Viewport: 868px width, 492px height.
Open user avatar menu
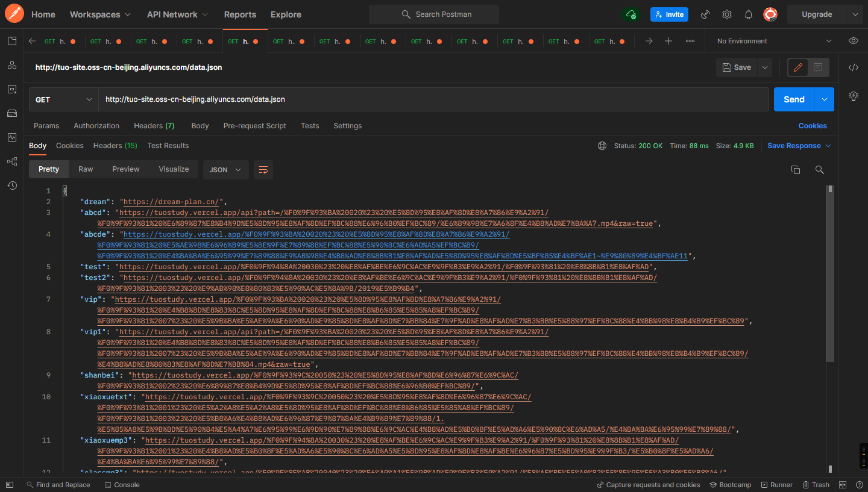[770, 14]
